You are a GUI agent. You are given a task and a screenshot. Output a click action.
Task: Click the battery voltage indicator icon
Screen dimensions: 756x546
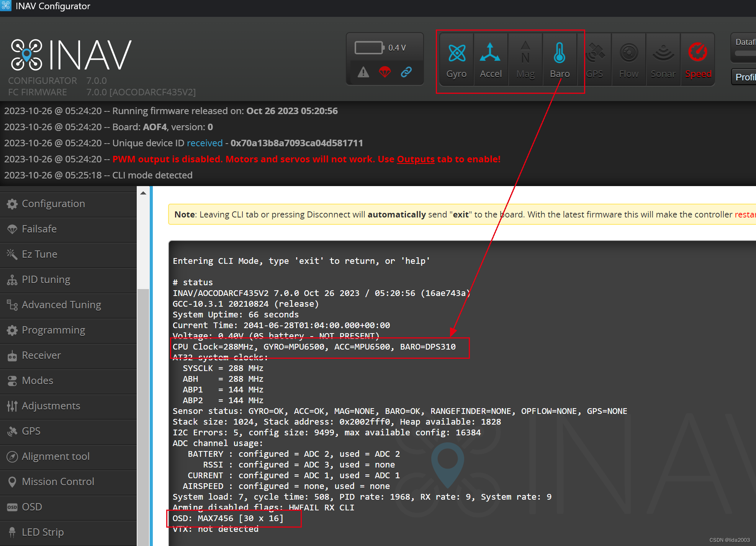tap(370, 48)
